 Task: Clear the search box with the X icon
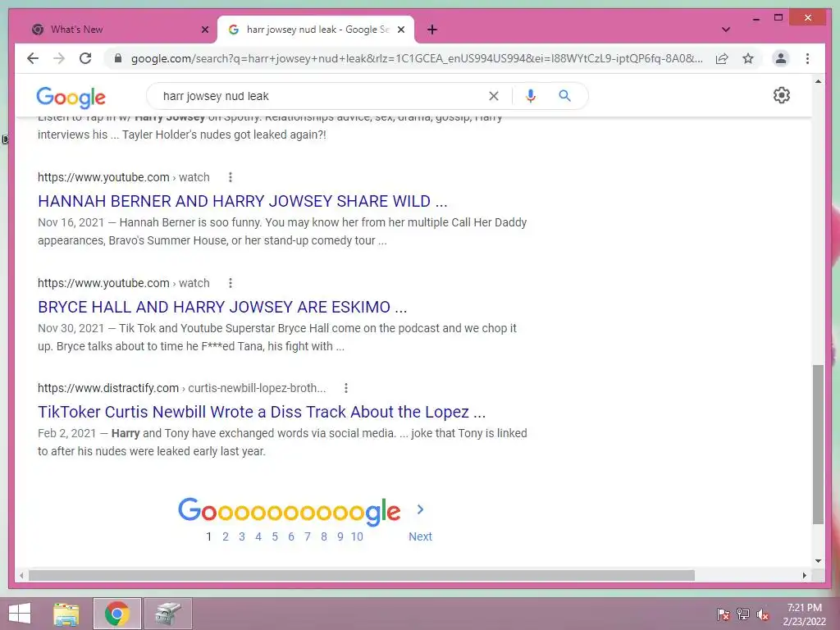tap(493, 96)
